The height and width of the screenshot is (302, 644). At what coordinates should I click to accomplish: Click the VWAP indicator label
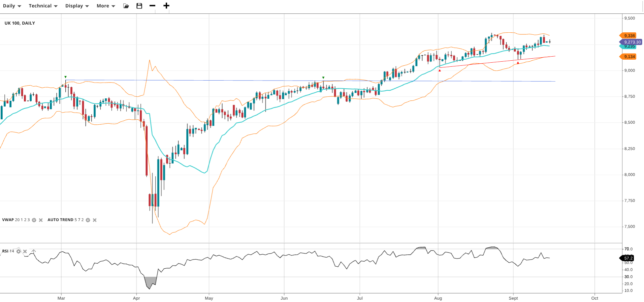pyautogui.click(x=8, y=220)
